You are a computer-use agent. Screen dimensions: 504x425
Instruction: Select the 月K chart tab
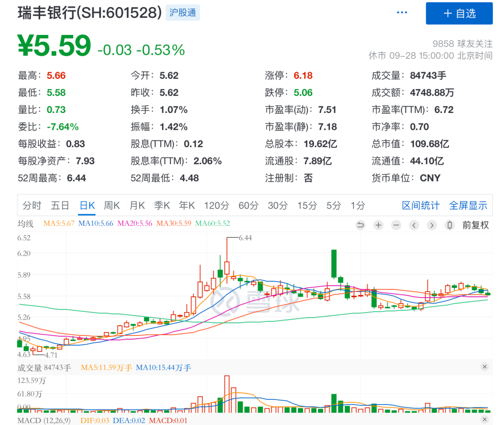pos(137,205)
